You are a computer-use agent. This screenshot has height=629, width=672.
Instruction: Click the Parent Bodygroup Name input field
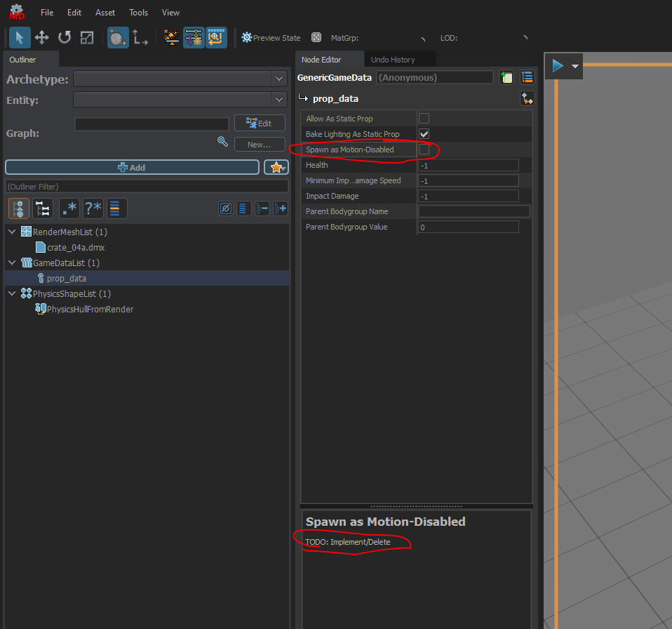tap(473, 211)
